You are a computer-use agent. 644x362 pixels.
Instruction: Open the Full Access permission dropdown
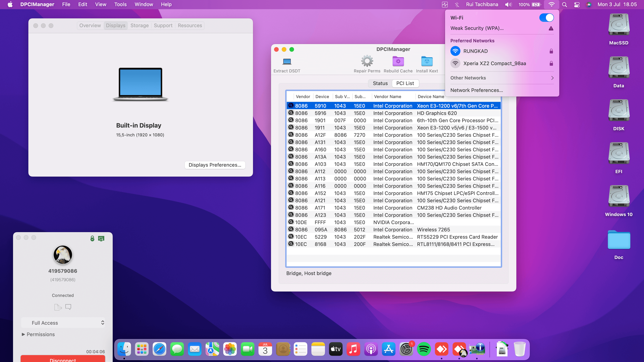click(x=63, y=323)
